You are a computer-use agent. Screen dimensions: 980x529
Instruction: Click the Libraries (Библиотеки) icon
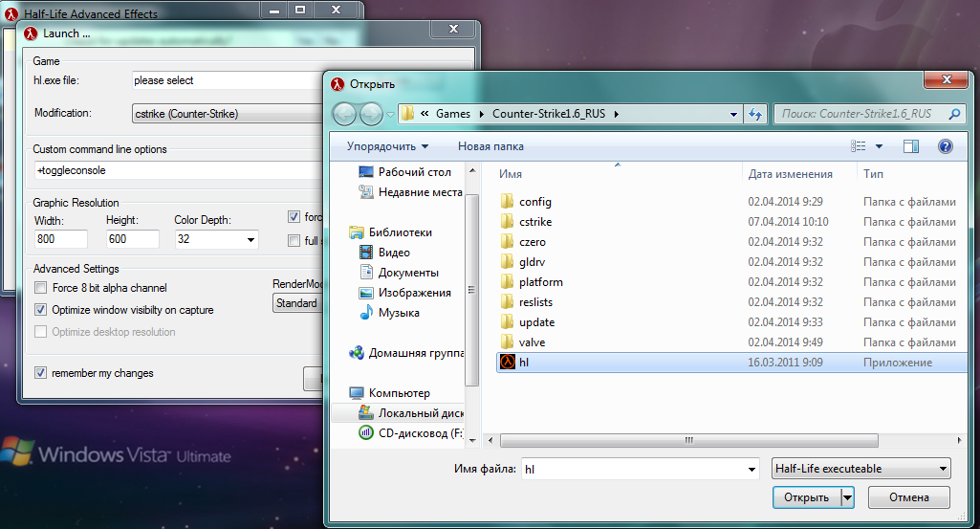pyautogui.click(x=357, y=232)
